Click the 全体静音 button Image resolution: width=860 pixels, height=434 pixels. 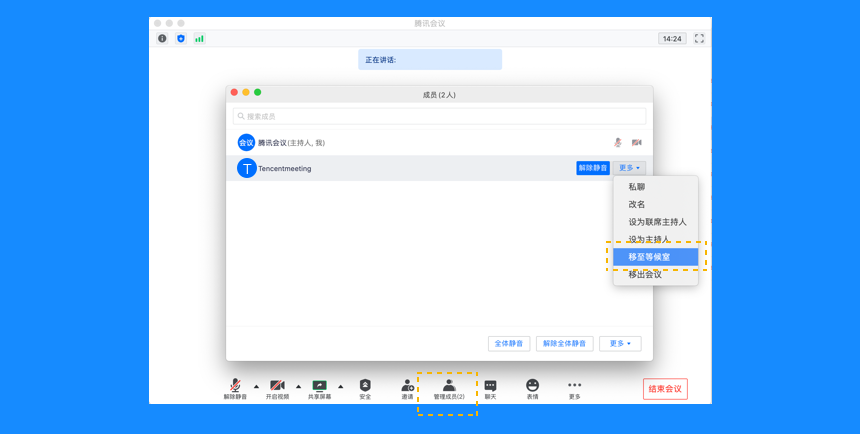pos(509,343)
